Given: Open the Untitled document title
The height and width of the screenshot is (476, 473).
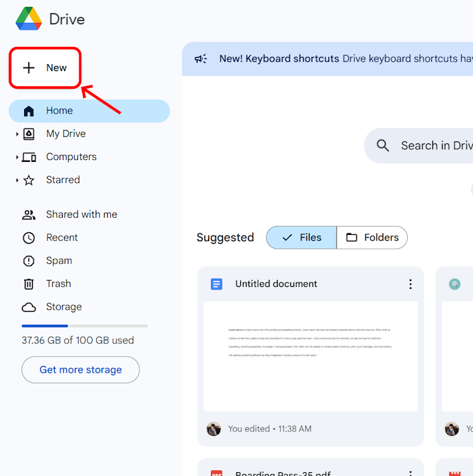Looking at the screenshot, I should 276,284.
